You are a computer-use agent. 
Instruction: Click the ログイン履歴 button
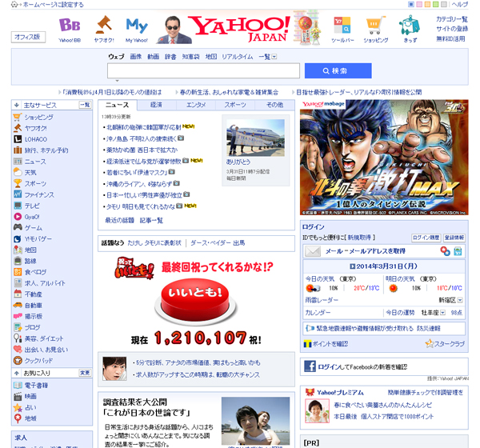(x=425, y=238)
